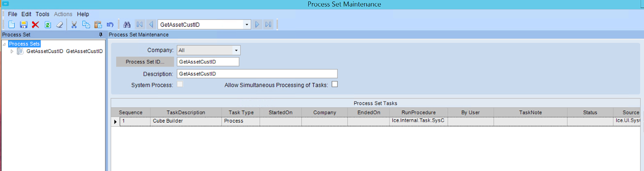Click TaskNote column header

[530, 113]
